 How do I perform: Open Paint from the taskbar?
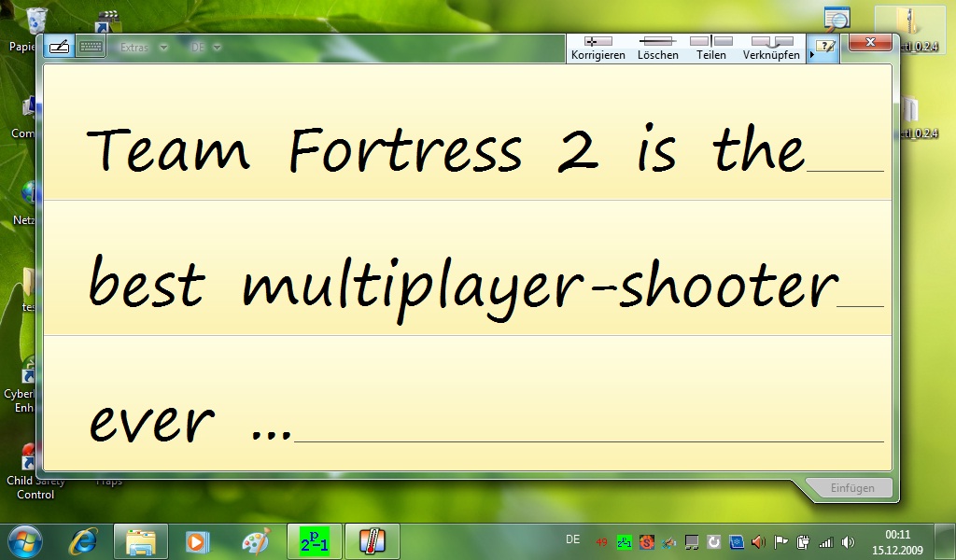tap(256, 541)
